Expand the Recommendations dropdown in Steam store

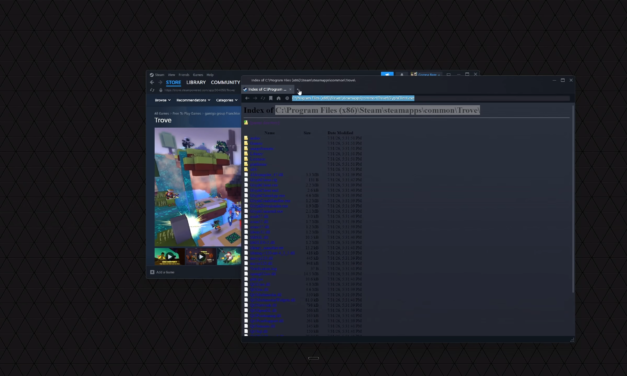click(193, 100)
